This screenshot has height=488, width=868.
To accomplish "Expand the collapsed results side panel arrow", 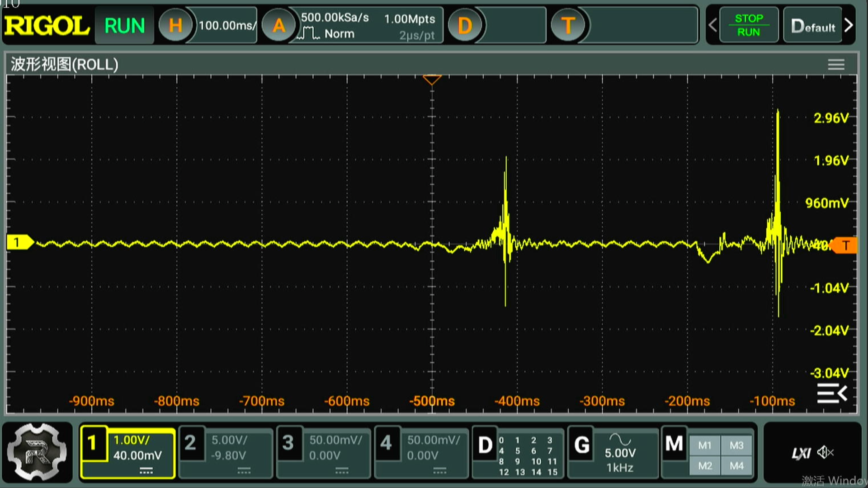I will click(x=832, y=394).
